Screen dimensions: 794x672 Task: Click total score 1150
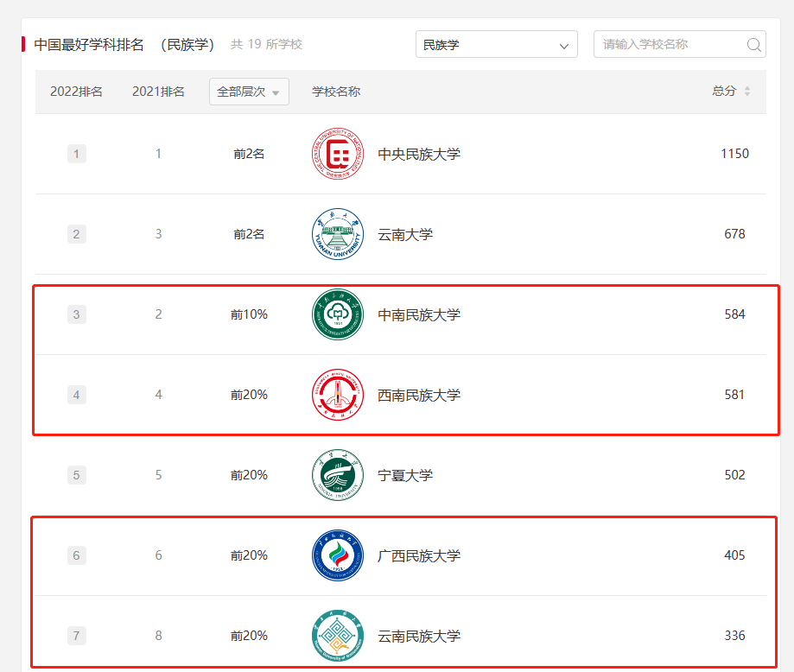click(x=734, y=154)
